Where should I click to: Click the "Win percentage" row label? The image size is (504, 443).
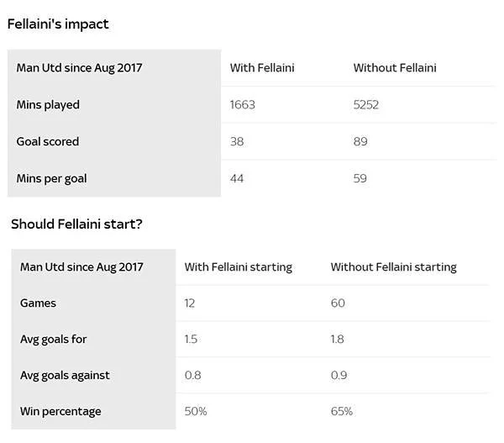tap(60, 411)
